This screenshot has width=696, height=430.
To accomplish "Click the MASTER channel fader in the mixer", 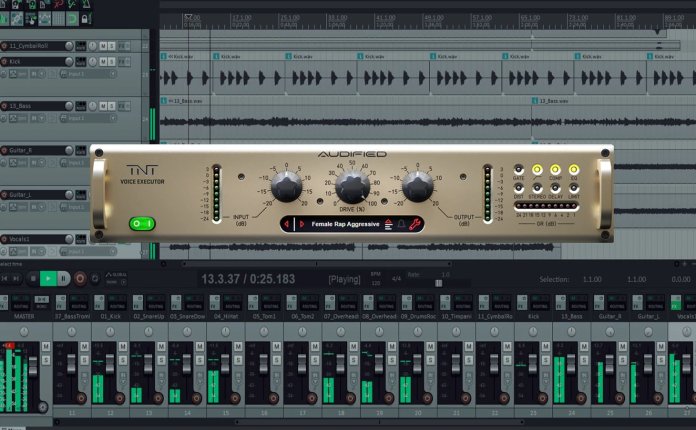I will click(x=32, y=366).
